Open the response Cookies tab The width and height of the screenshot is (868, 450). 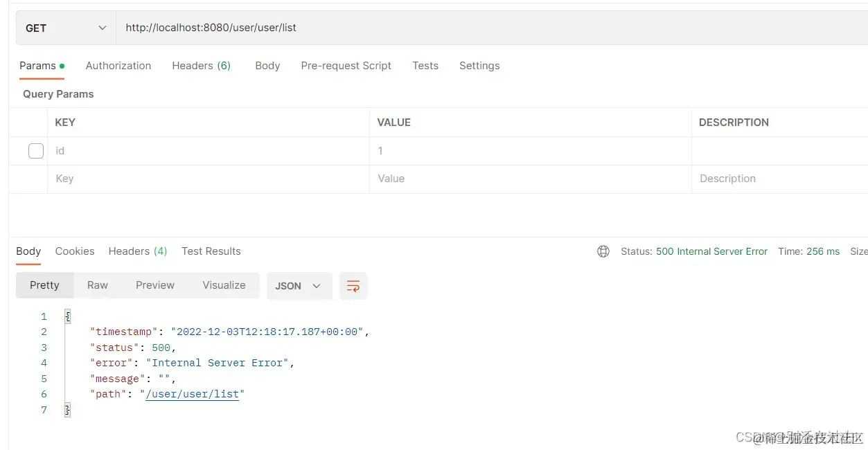coord(75,251)
